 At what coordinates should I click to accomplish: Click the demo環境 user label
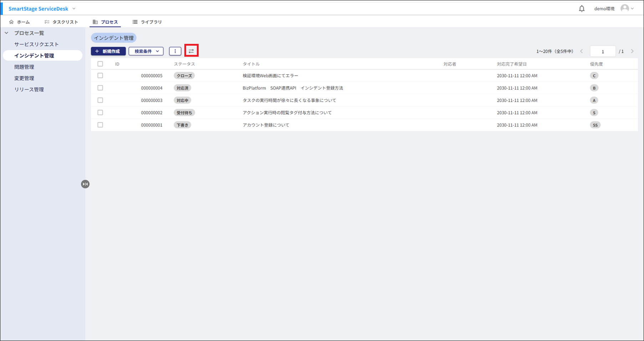point(604,9)
